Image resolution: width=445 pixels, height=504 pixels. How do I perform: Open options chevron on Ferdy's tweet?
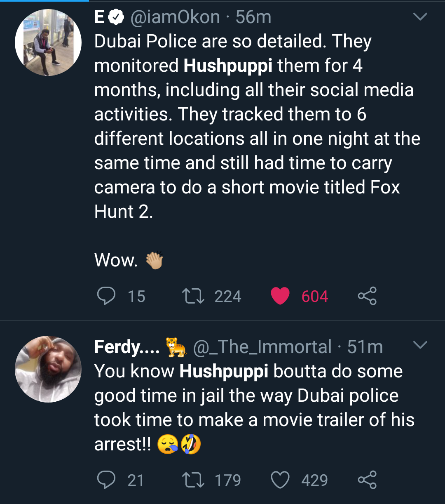click(x=420, y=345)
